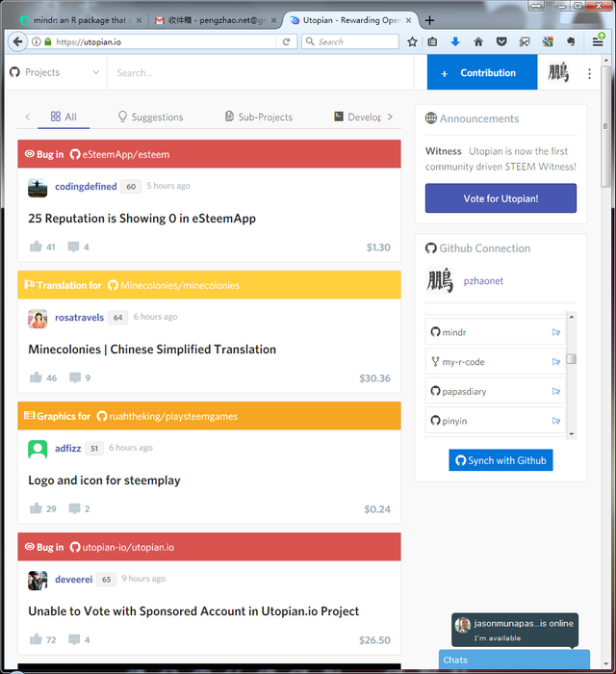Select the Sub-Projects tab
Viewport: 616px width, 674px height.
coord(259,117)
